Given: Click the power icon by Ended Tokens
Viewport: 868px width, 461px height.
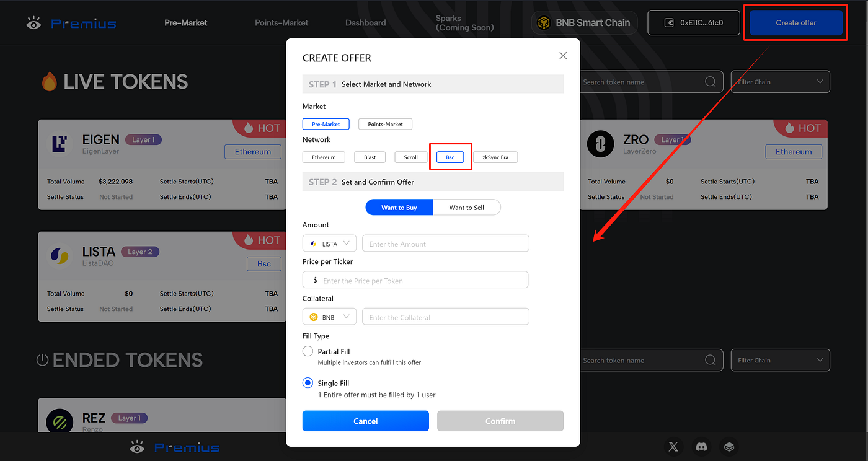Looking at the screenshot, I should coord(42,360).
